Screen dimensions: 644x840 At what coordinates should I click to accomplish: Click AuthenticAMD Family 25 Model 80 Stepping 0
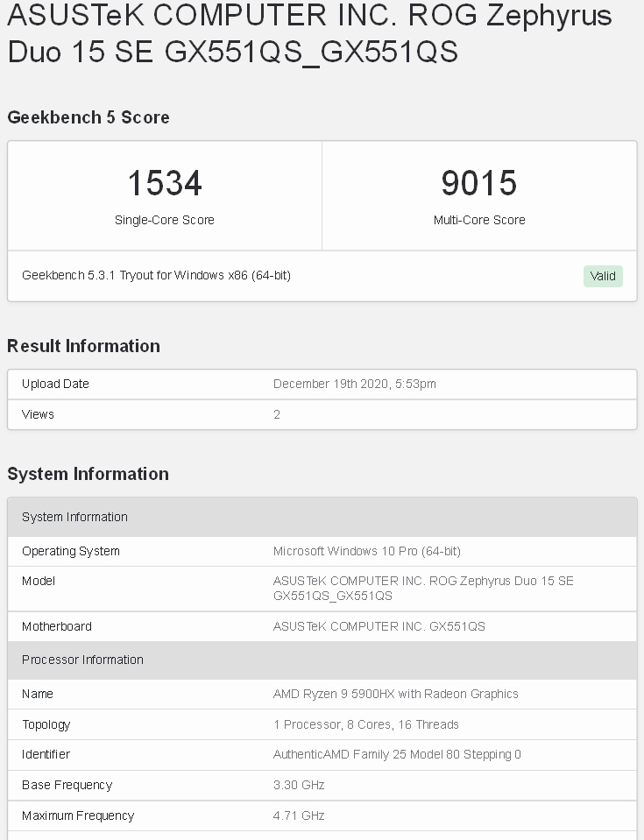tap(397, 754)
